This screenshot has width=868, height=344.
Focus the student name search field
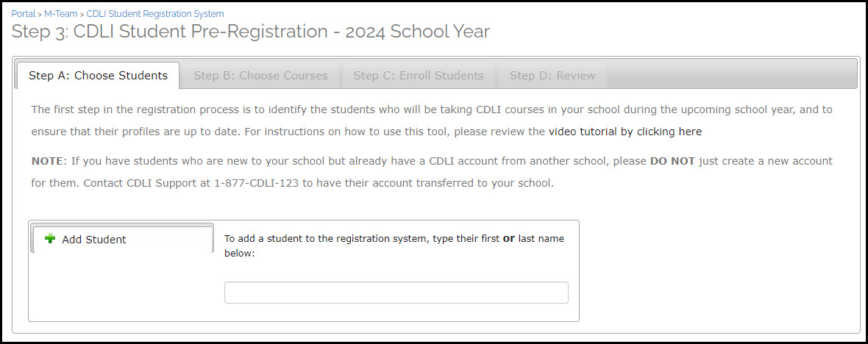coord(396,293)
